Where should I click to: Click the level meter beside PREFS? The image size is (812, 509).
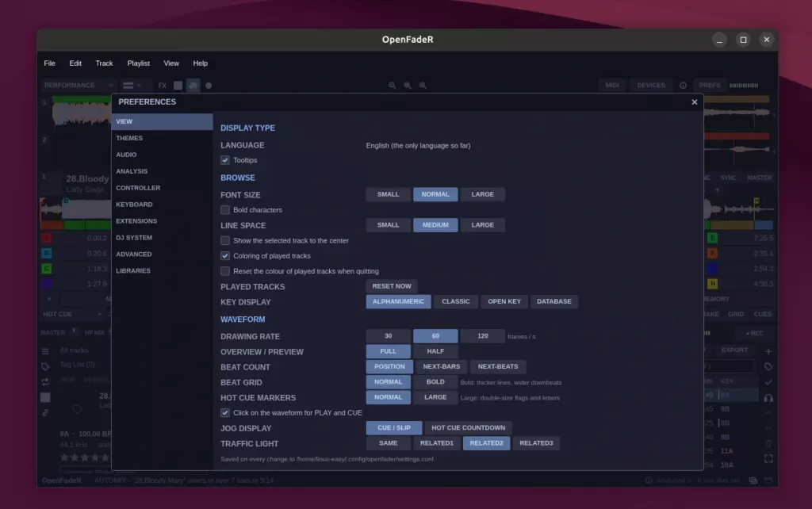(744, 86)
